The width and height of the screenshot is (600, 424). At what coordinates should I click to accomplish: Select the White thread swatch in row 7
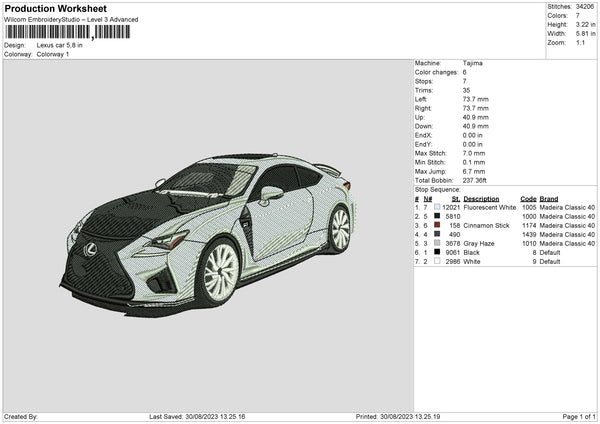437,261
